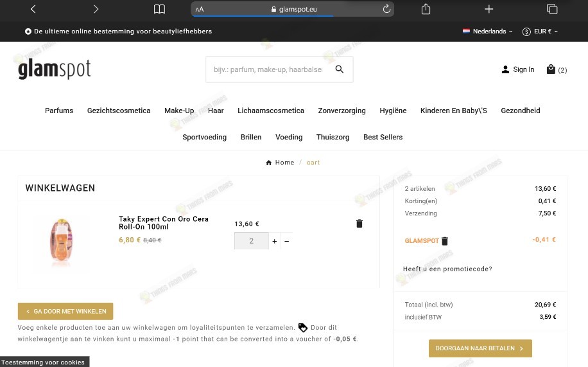Open the Gezichtscosmetica category
Viewport: 588px width, 367px height.
point(119,111)
